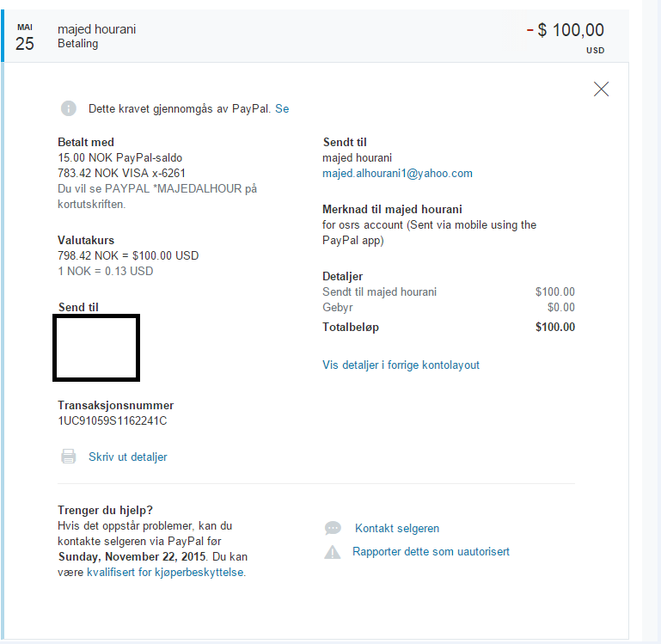Click the -$ 100,00 amount in header
Image resolution: width=661 pixels, height=644 pixels.
pyautogui.click(x=566, y=30)
